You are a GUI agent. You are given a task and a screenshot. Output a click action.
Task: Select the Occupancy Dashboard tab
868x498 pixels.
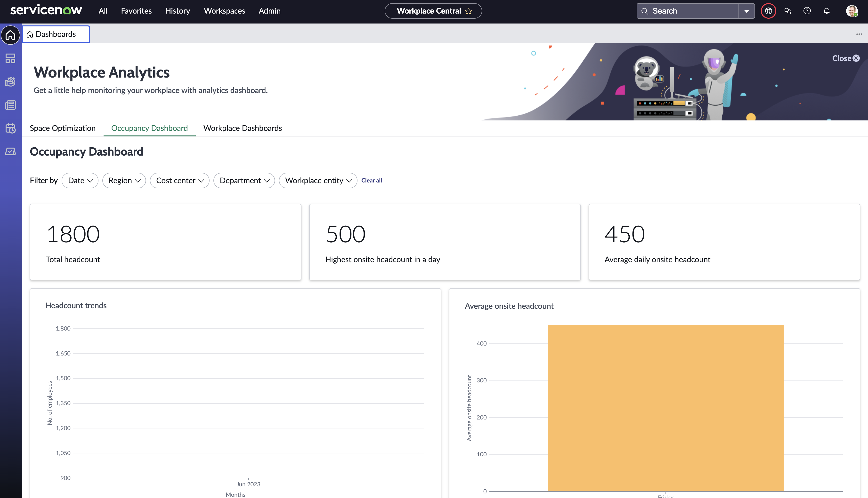(x=150, y=128)
